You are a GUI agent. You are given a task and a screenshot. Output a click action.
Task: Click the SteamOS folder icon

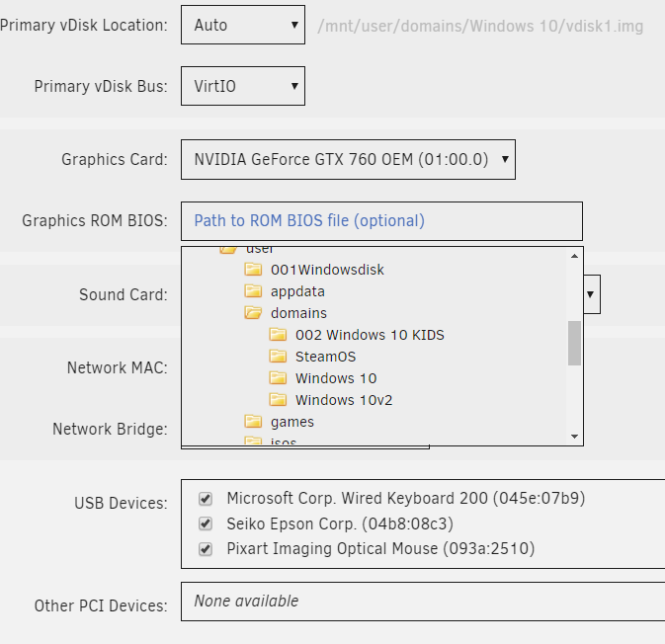(x=278, y=357)
